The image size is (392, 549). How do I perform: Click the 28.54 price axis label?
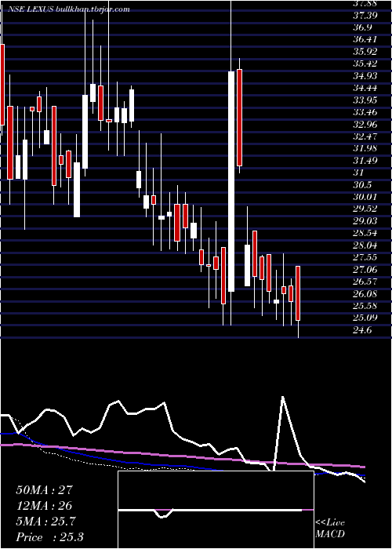coord(365,233)
